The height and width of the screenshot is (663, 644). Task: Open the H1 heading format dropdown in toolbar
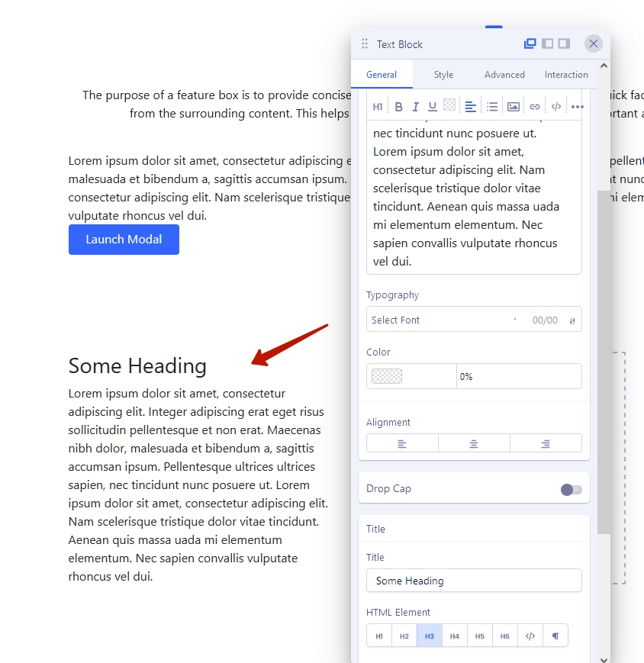point(378,107)
